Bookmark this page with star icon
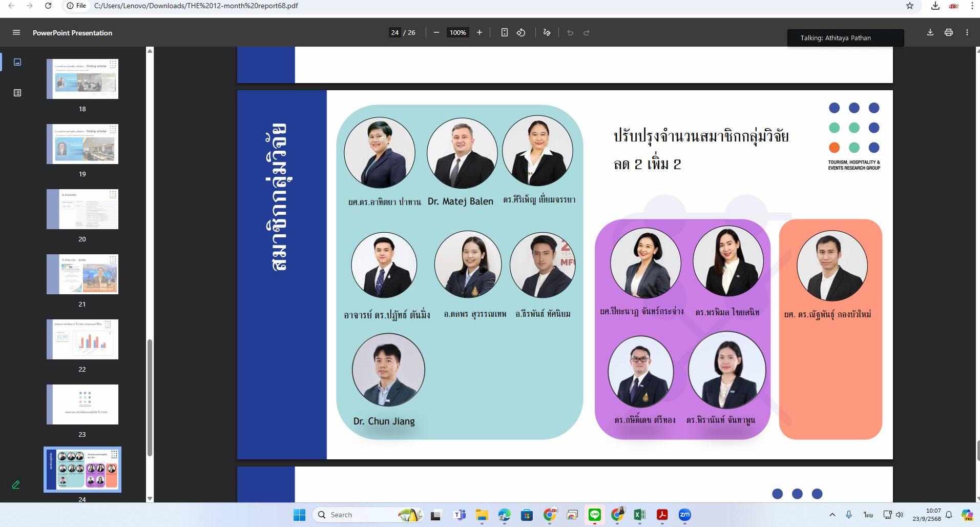Image resolution: width=980 pixels, height=527 pixels. (910, 6)
